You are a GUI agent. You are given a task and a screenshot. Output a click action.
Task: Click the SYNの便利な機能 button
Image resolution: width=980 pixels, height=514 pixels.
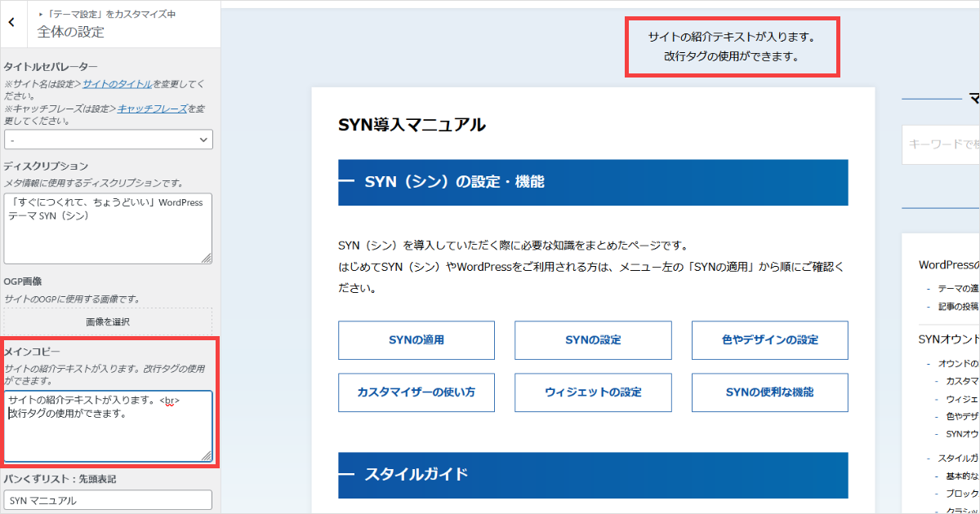tap(769, 392)
